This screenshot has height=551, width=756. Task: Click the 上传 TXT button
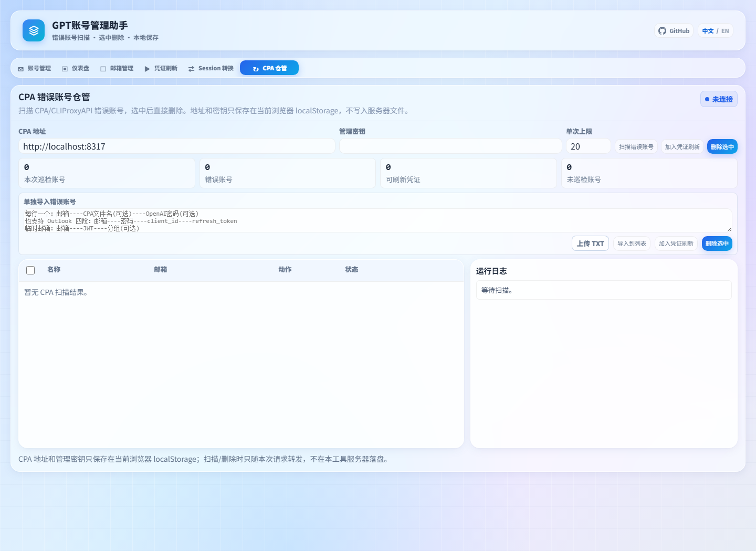pyautogui.click(x=590, y=243)
